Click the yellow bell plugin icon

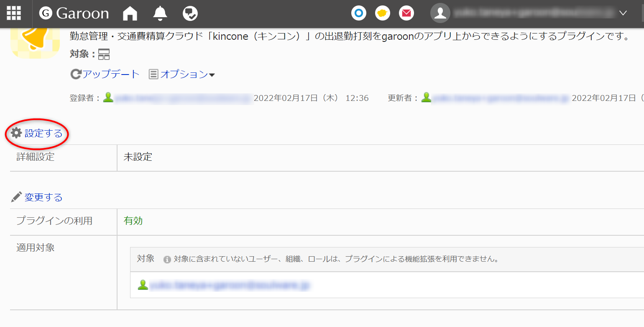[x=35, y=44]
